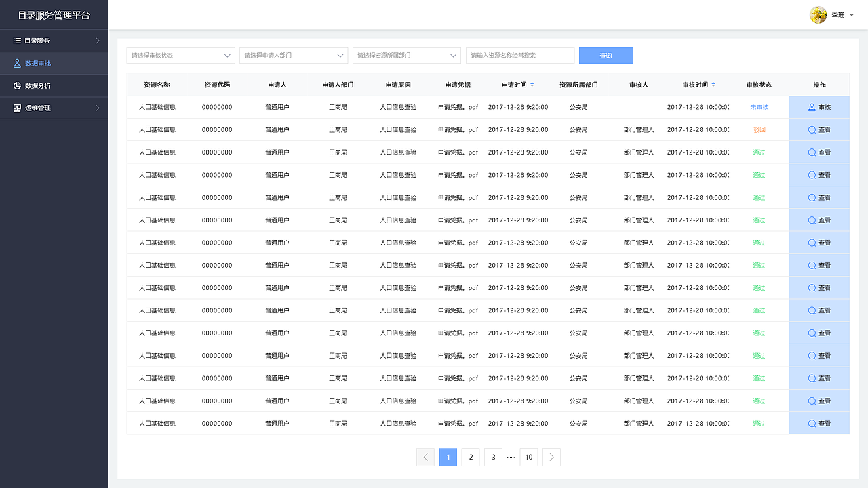
Task: Click the 申请凭据 column header
Action: pyautogui.click(x=458, y=85)
